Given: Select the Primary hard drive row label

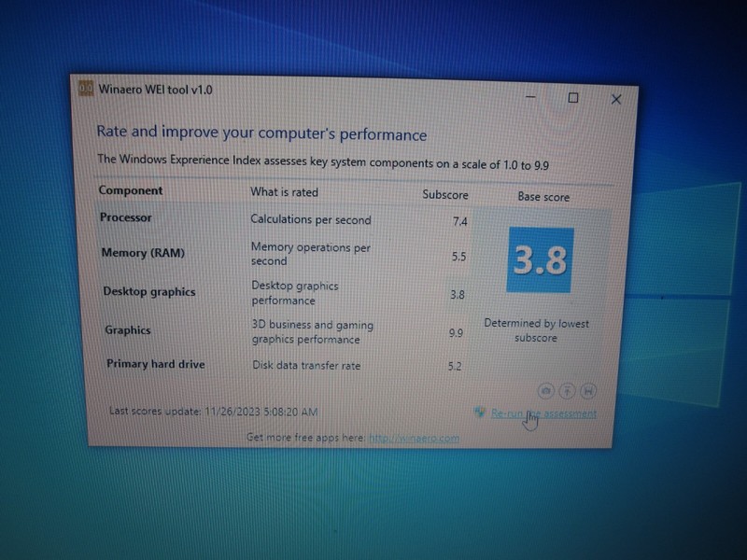Looking at the screenshot, I should [156, 364].
